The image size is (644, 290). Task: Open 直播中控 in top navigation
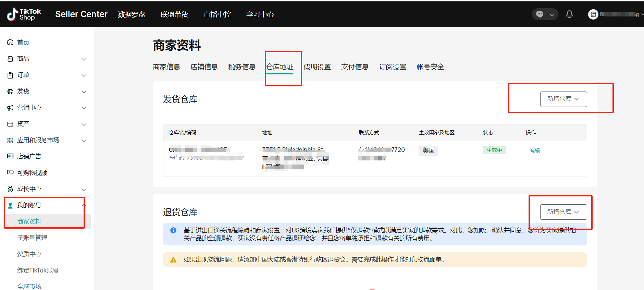(217, 14)
